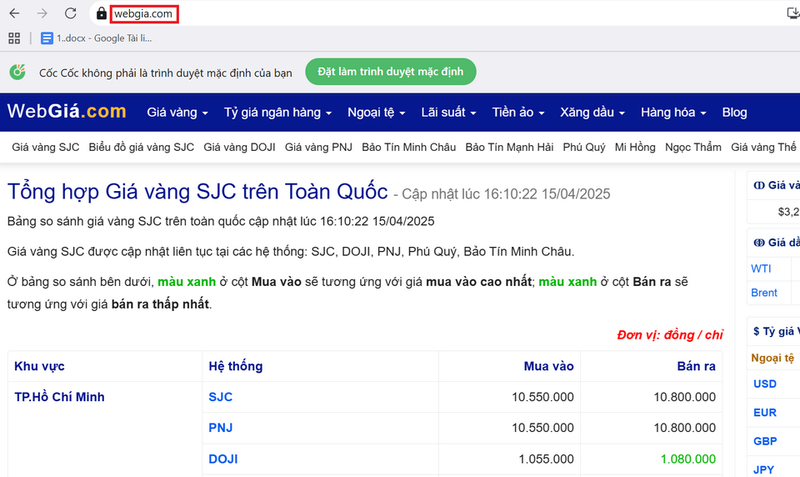The height and width of the screenshot is (477, 800).
Task: Click the Tổng hợp Giá vàng SJC heading
Action: point(197,192)
